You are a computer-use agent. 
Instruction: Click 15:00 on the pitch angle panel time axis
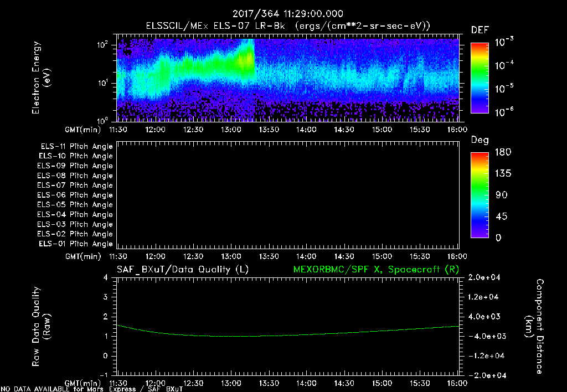pos(382,256)
